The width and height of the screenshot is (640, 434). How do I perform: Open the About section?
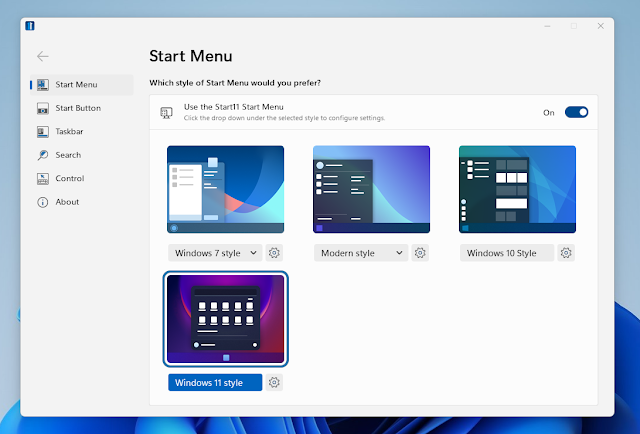click(82, 202)
